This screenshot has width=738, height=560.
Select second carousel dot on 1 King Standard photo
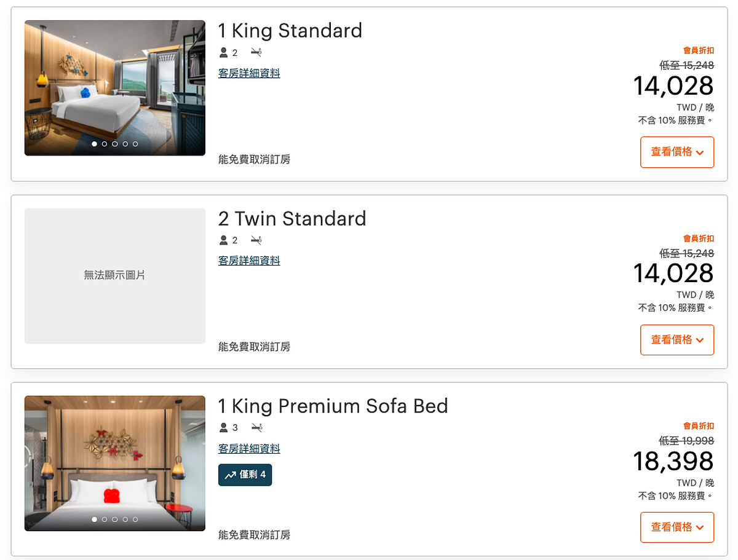(105, 144)
